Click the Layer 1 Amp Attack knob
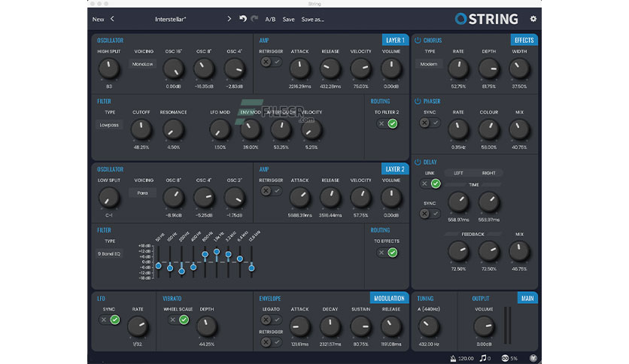629x364 pixels. point(299,69)
